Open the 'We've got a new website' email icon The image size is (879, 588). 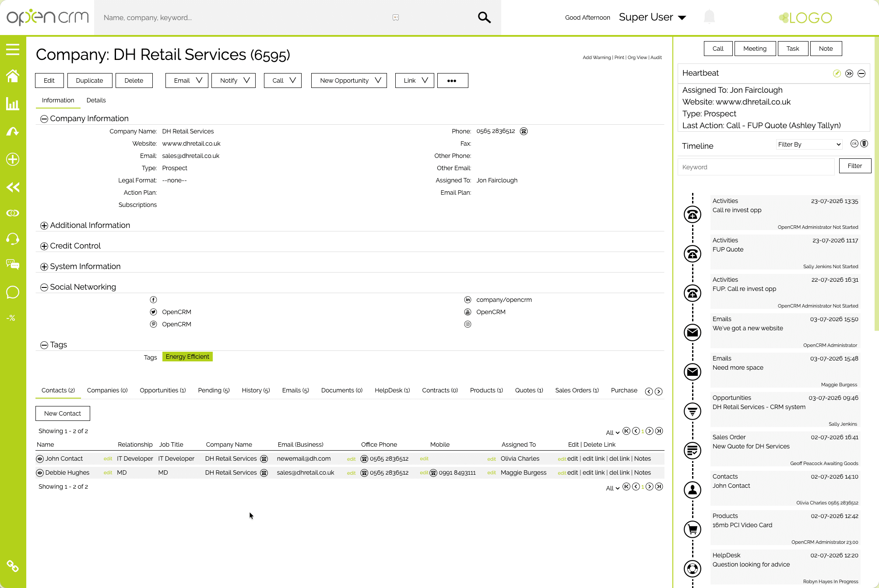(x=693, y=332)
